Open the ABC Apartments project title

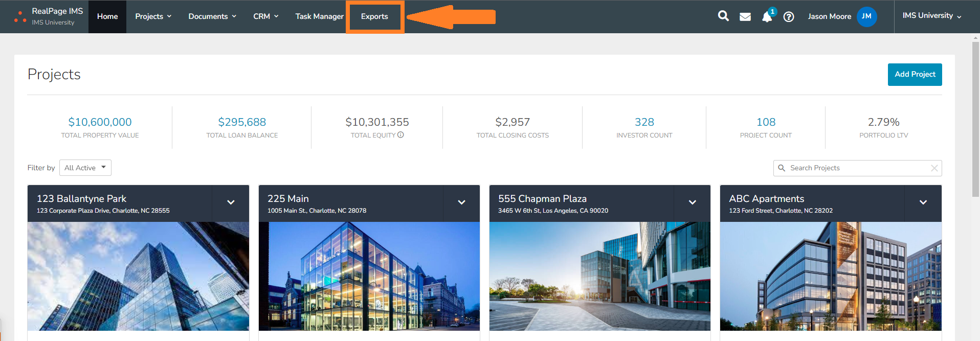click(766, 199)
